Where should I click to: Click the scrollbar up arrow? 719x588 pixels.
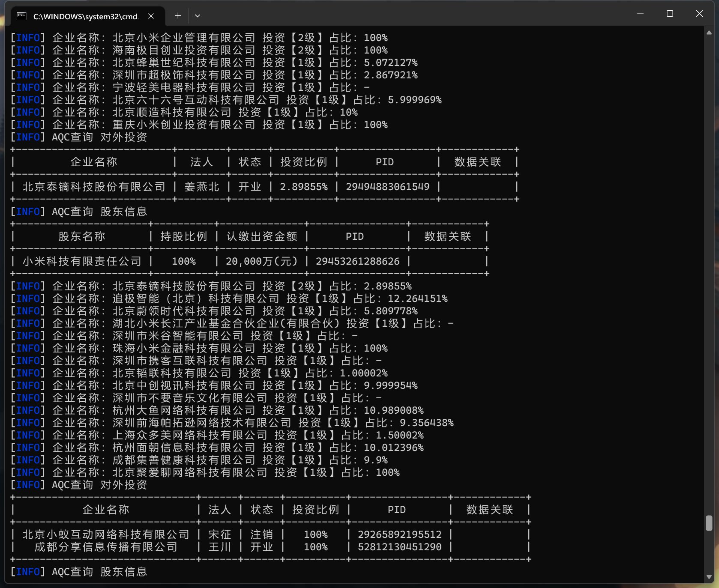tap(709, 33)
